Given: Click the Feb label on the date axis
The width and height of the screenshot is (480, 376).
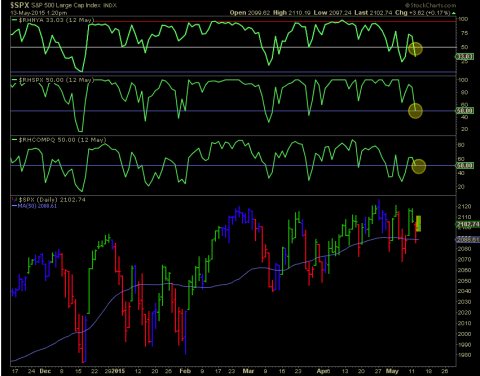Looking at the screenshot, I should coord(185,371).
